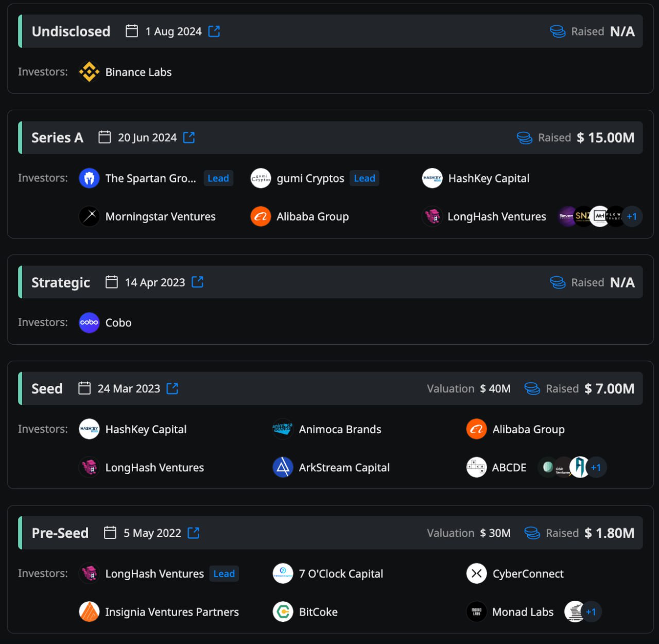
Task: Click the Animoca Brands logo icon
Action: pyautogui.click(x=283, y=429)
